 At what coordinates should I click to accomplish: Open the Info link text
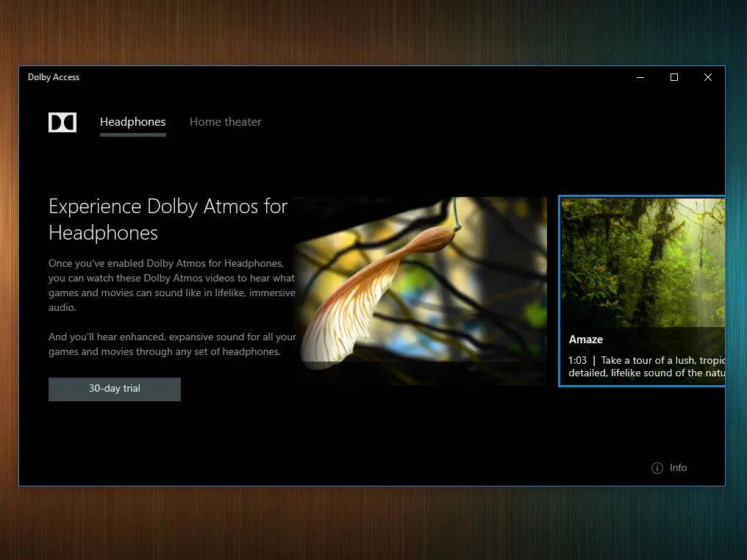tap(678, 467)
